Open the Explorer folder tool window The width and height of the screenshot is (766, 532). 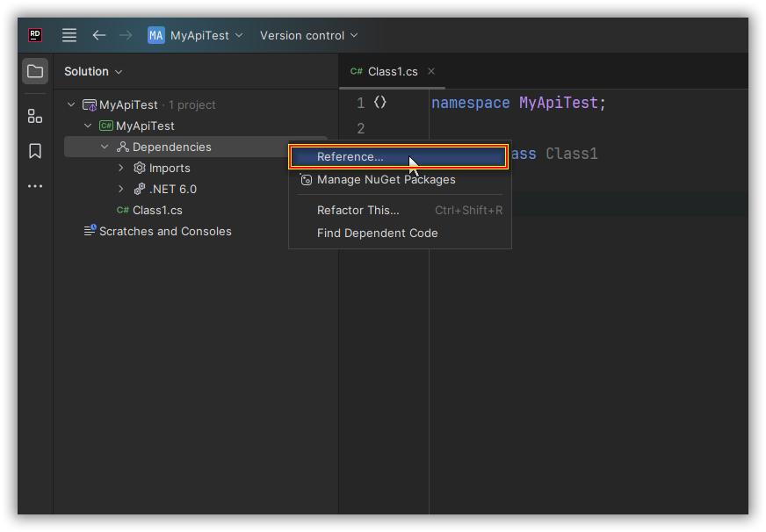click(35, 71)
